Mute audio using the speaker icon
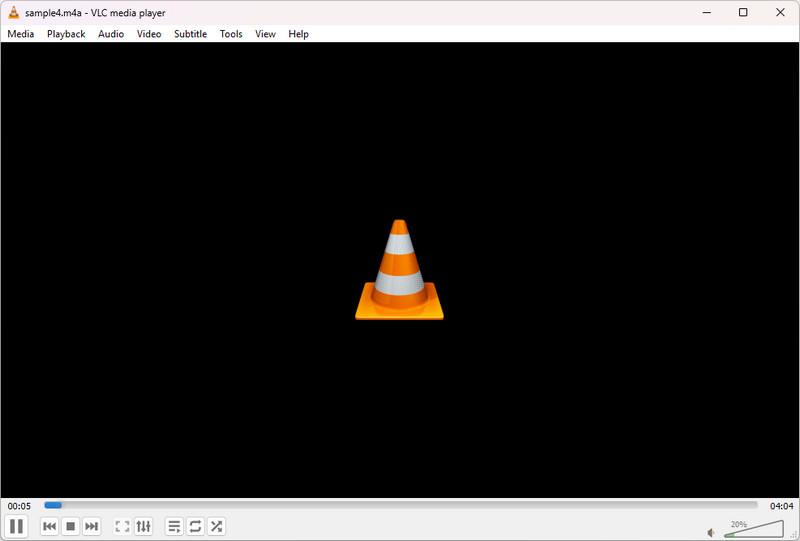 [711, 533]
